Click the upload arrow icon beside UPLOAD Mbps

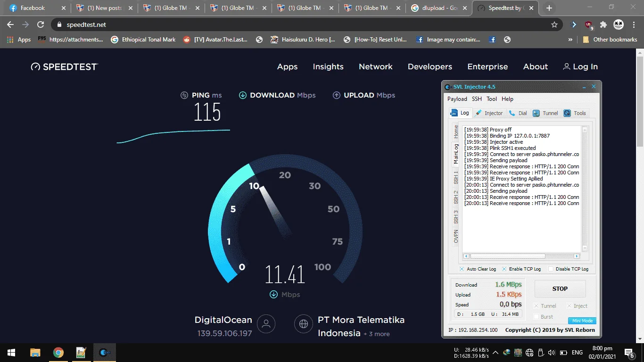click(x=337, y=95)
